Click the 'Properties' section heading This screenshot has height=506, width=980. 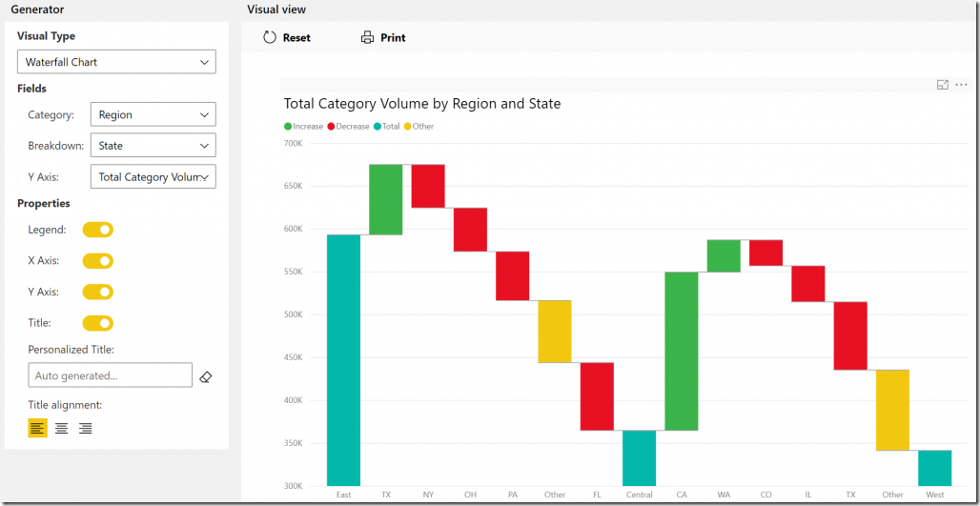click(x=44, y=203)
